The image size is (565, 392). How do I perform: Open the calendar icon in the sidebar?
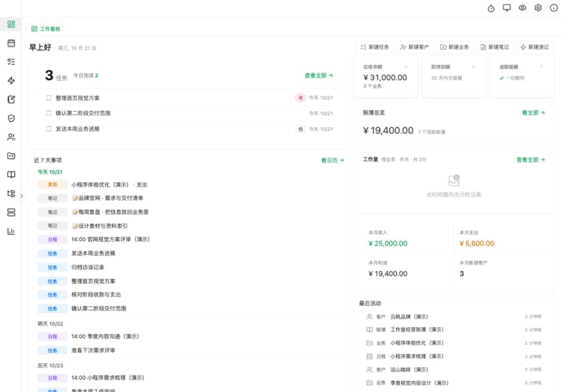click(x=11, y=43)
